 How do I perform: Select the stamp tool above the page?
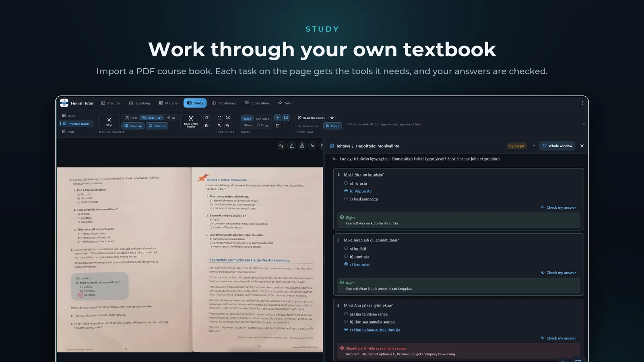(x=302, y=146)
